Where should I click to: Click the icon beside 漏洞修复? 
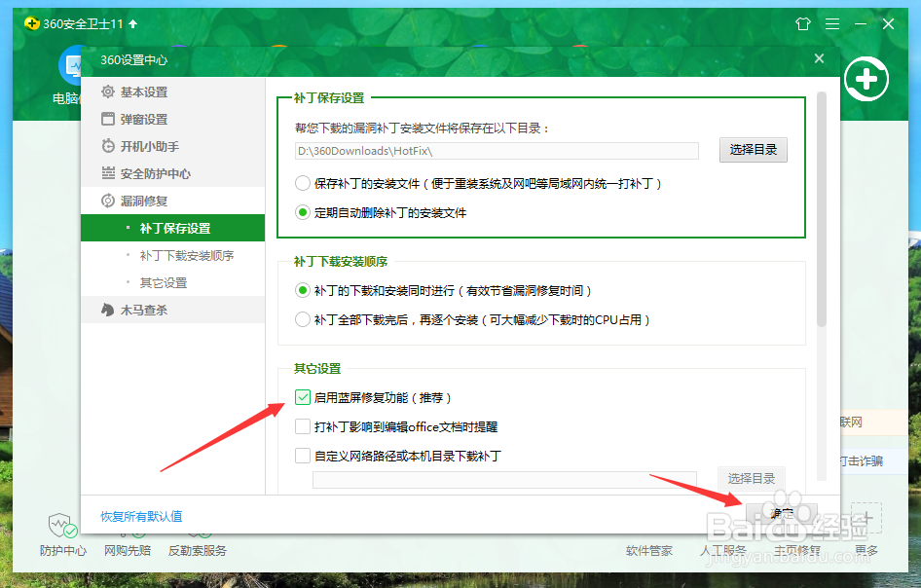[108, 201]
